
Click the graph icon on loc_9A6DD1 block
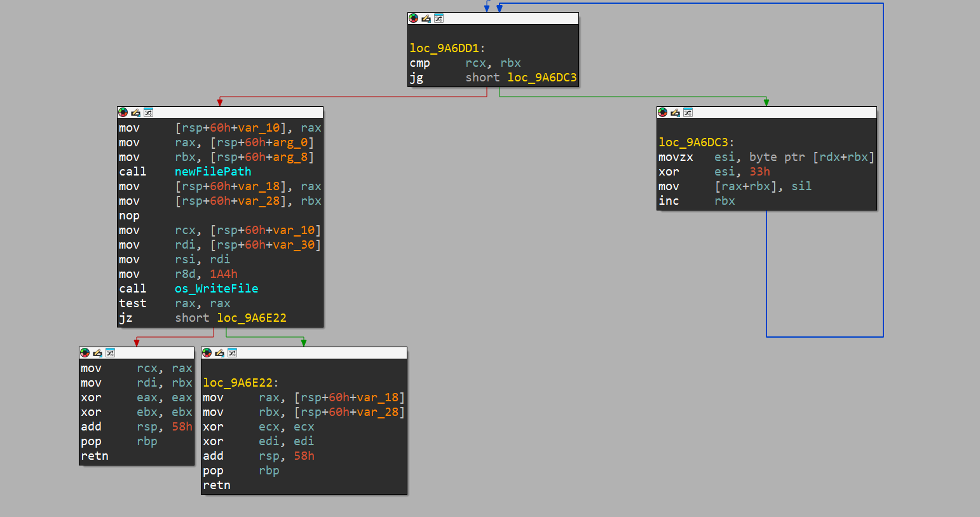point(439,18)
